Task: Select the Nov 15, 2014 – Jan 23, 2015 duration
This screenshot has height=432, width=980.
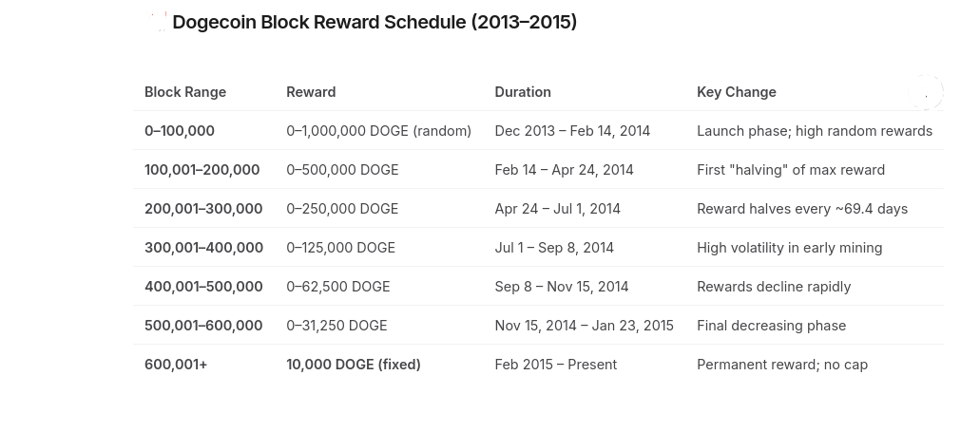Action: click(x=584, y=326)
